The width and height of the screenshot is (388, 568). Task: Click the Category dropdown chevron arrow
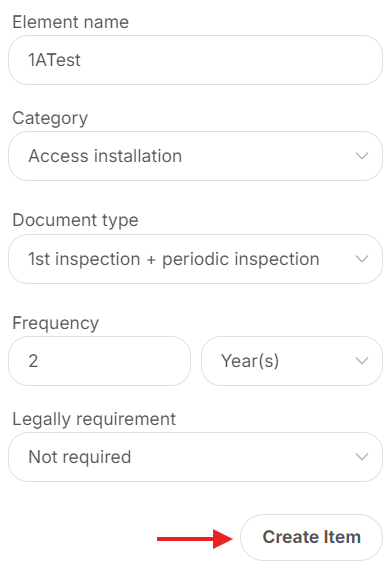click(362, 156)
